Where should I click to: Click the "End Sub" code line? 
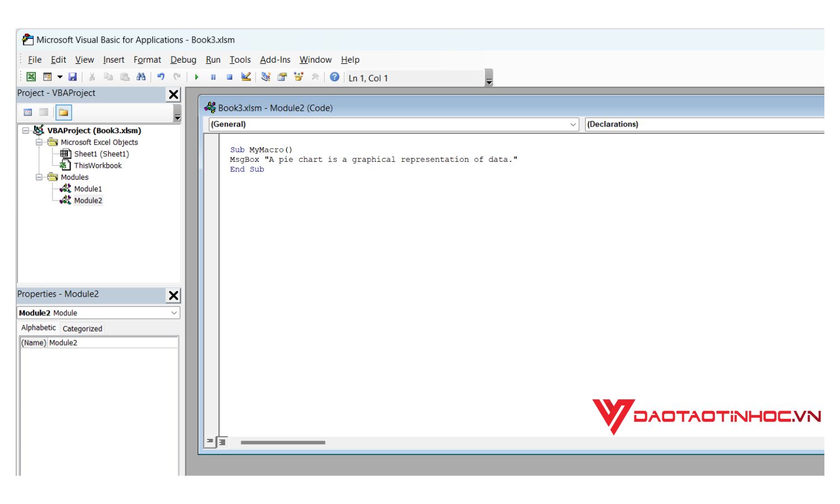click(x=247, y=169)
